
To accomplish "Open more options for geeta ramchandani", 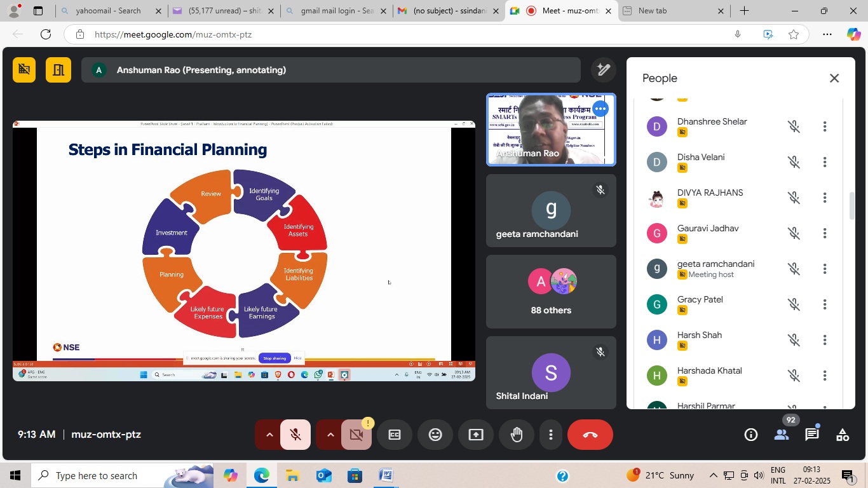I will coord(825,269).
